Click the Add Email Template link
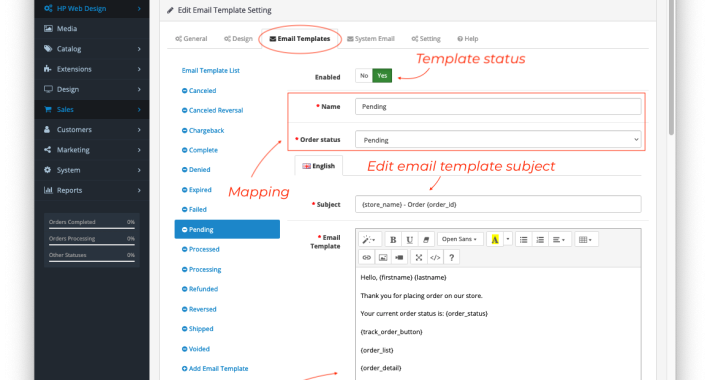 (215, 369)
